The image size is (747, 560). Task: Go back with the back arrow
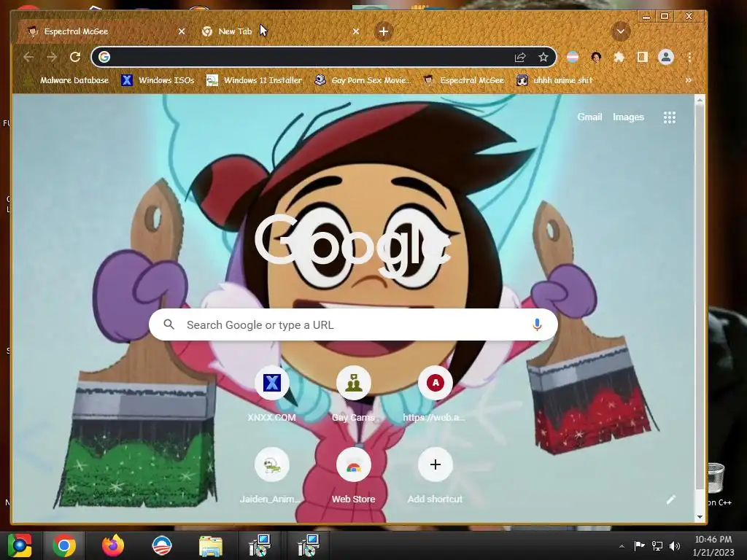28,57
